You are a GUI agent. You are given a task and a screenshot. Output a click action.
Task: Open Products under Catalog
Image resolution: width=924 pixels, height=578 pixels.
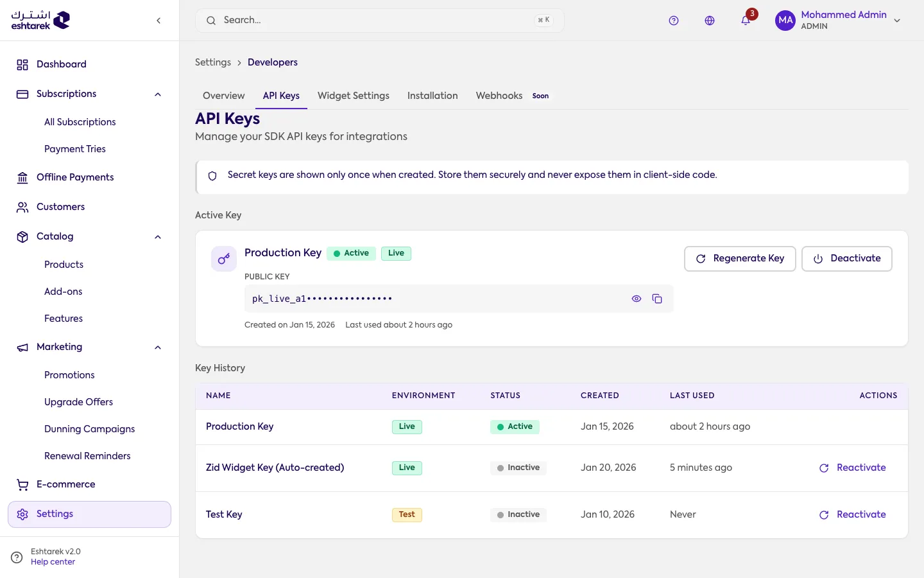tap(64, 265)
